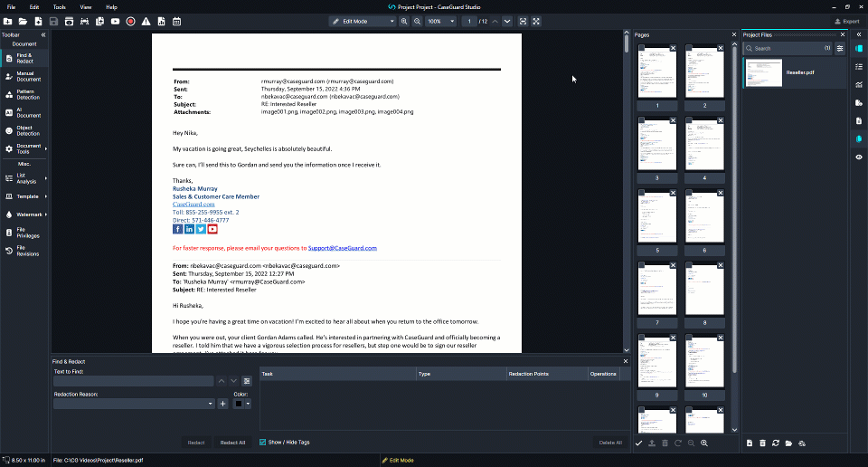Click the YouTube video icon in the top toolbar
The width and height of the screenshot is (868, 467).
[115, 22]
